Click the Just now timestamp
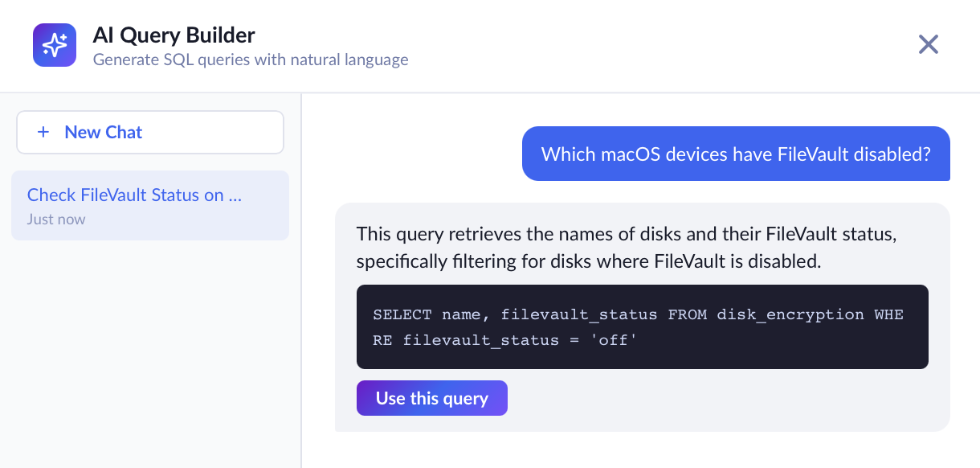This screenshot has width=980, height=468. (56, 219)
